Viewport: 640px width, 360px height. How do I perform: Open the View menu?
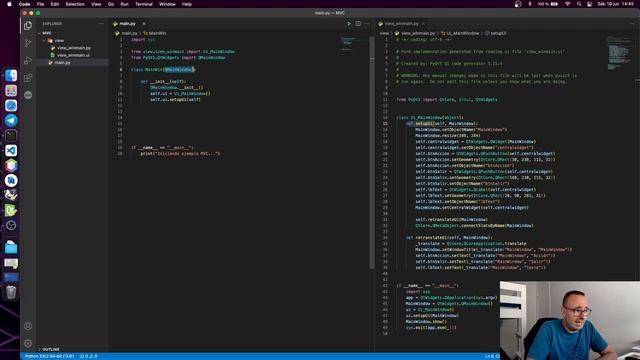coord(96,4)
